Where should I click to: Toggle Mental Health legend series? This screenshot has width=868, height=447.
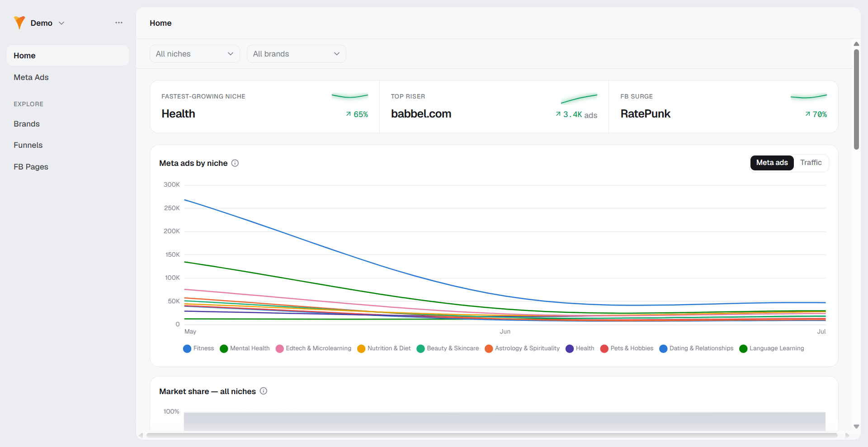click(x=245, y=348)
